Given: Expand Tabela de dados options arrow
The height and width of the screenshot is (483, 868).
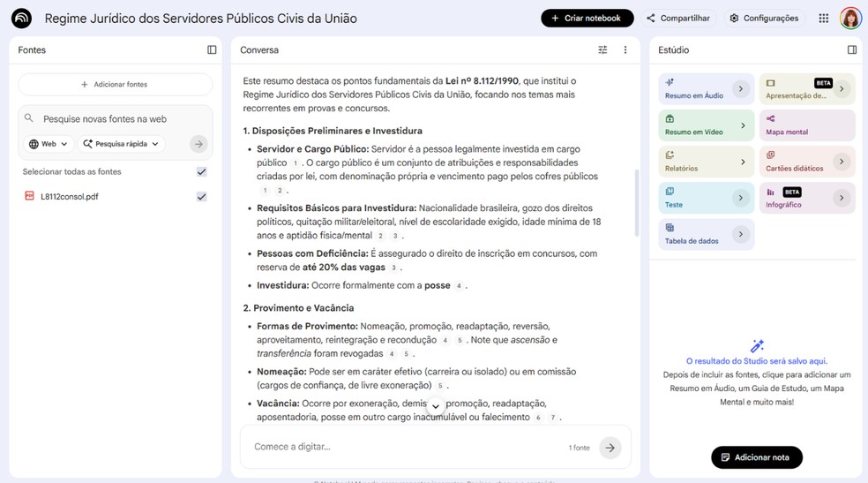Looking at the screenshot, I should pos(741,234).
